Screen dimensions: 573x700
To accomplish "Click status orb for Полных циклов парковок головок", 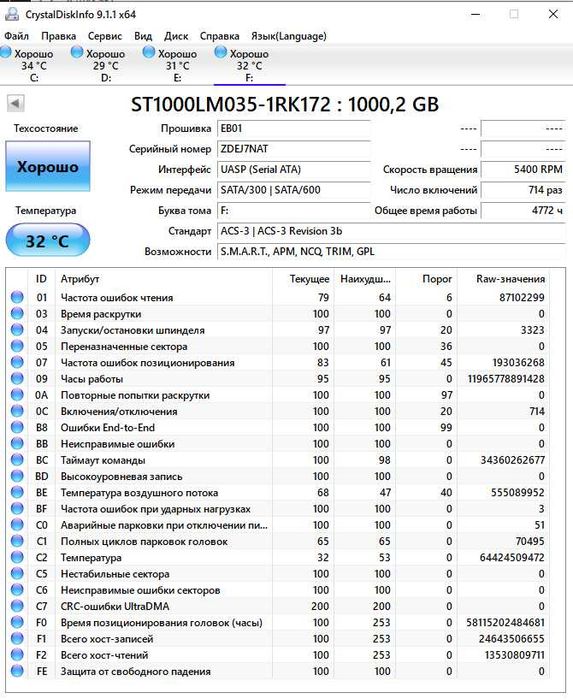I will pyautogui.click(x=17, y=541).
